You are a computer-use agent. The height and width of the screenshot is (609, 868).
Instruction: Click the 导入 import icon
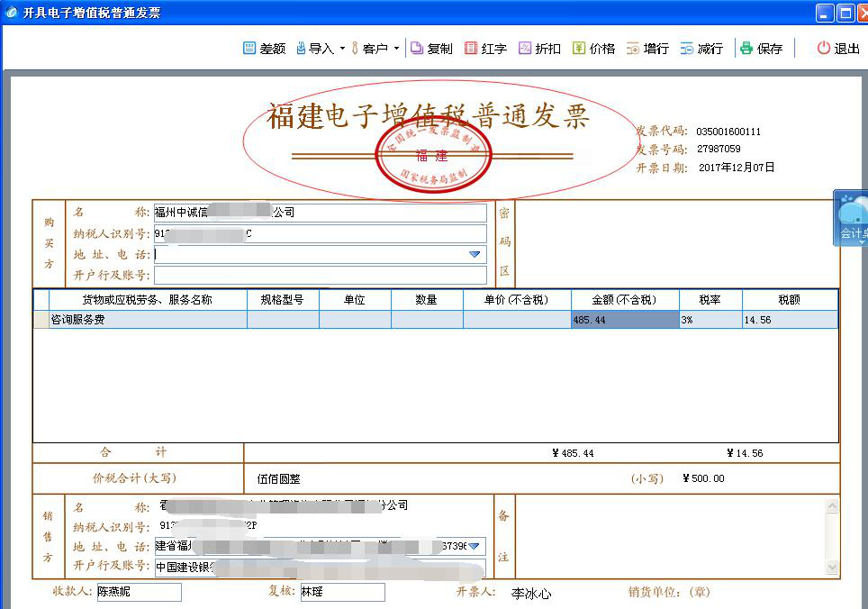point(302,49)
